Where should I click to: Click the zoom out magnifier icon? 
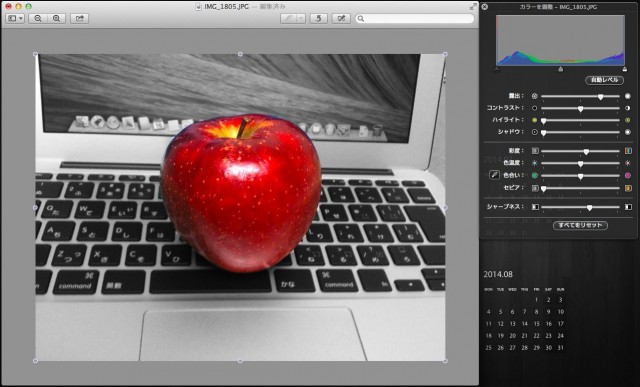coord(38,18)
